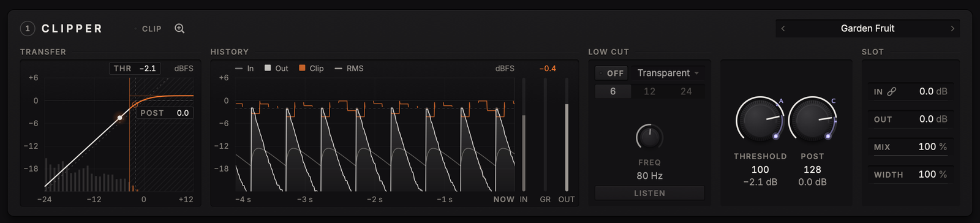Click the white Out legend square

(268, 68)
